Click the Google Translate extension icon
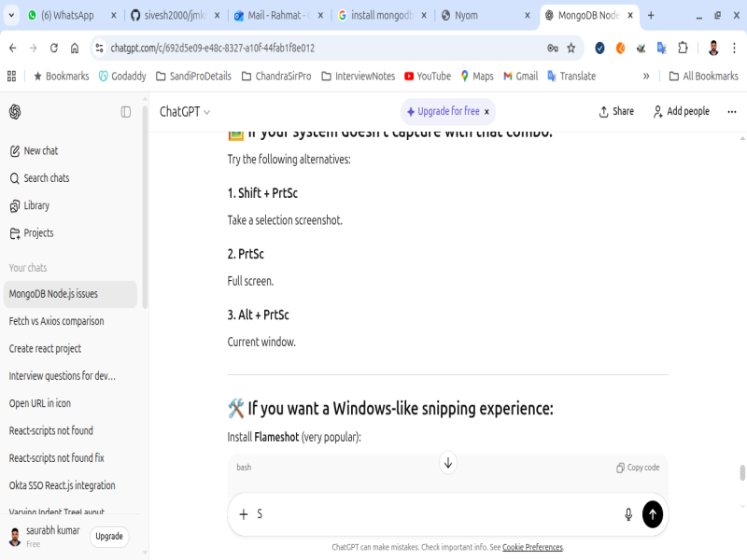The image size is (747, 560). point(661,49)
